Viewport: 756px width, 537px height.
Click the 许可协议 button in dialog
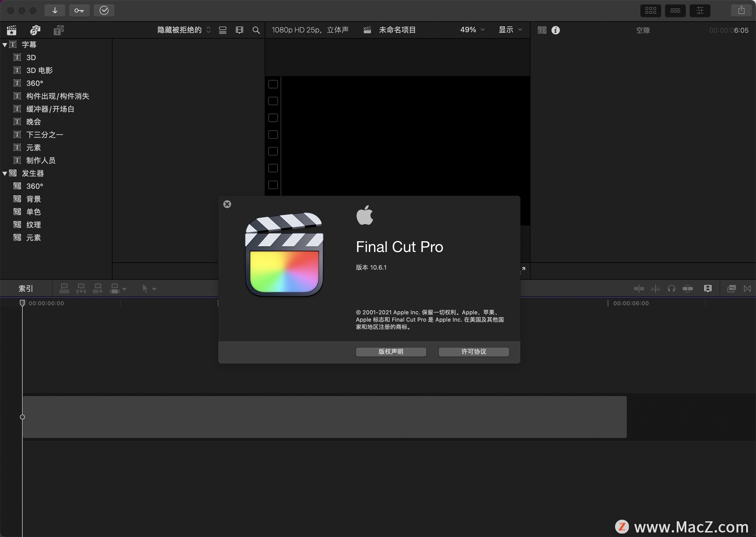pyautogui.click(x=474, y=351)
